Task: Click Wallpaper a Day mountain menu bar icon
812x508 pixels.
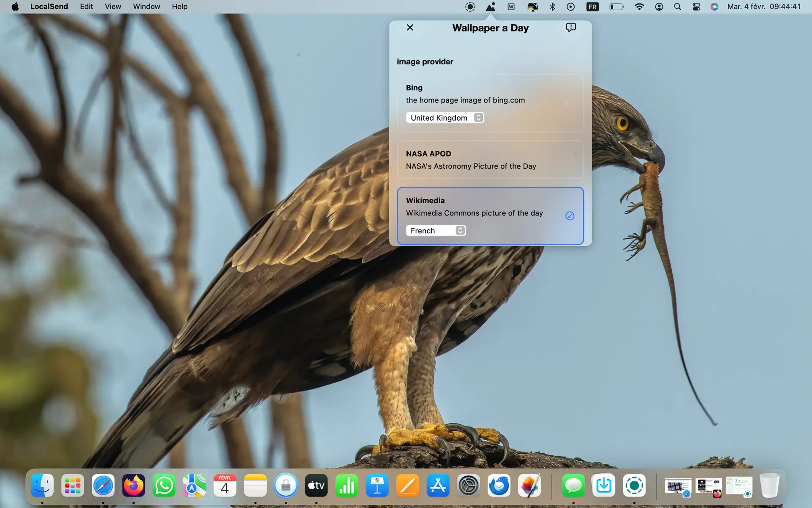Action: 491,7
